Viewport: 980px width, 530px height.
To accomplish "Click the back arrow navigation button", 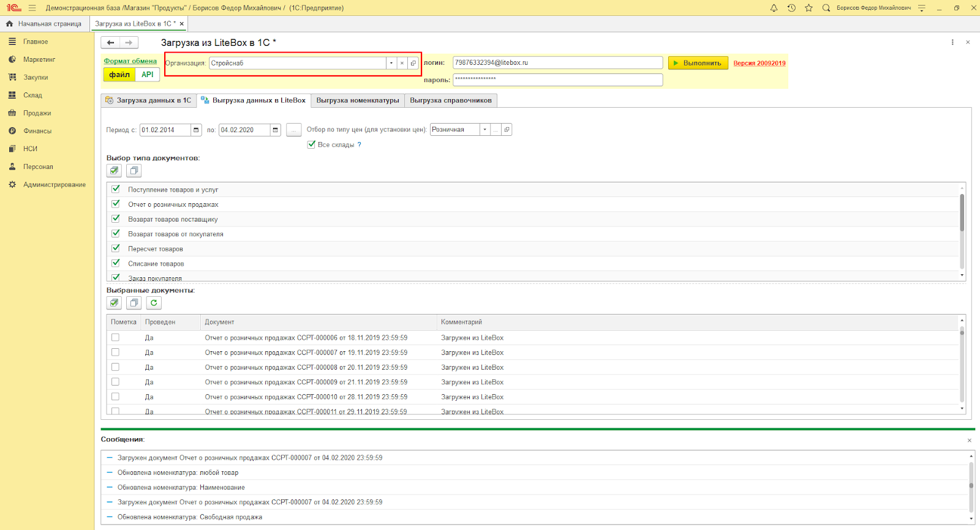I will click(x=110, y=42).
